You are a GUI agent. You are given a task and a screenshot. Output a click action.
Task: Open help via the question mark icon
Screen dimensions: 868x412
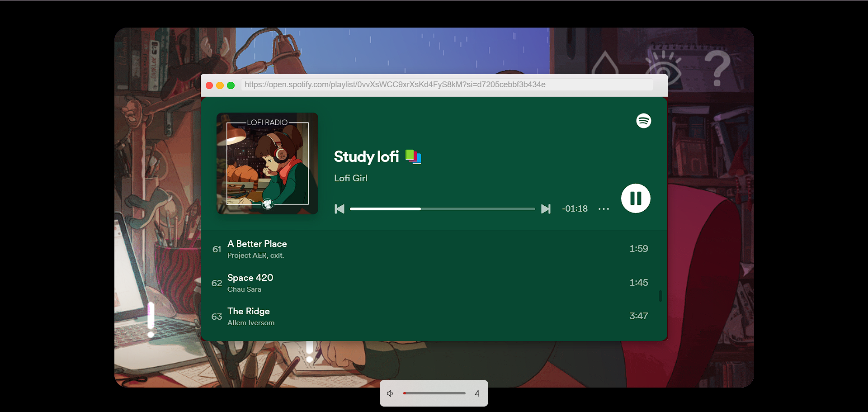[717, 68]
